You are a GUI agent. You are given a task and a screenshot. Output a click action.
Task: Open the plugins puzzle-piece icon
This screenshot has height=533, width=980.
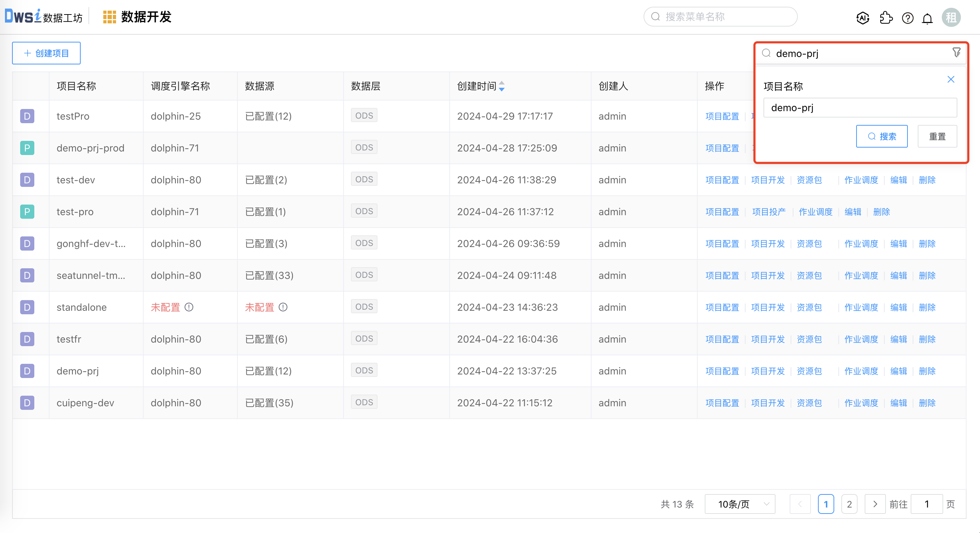(x=886, y=17)
